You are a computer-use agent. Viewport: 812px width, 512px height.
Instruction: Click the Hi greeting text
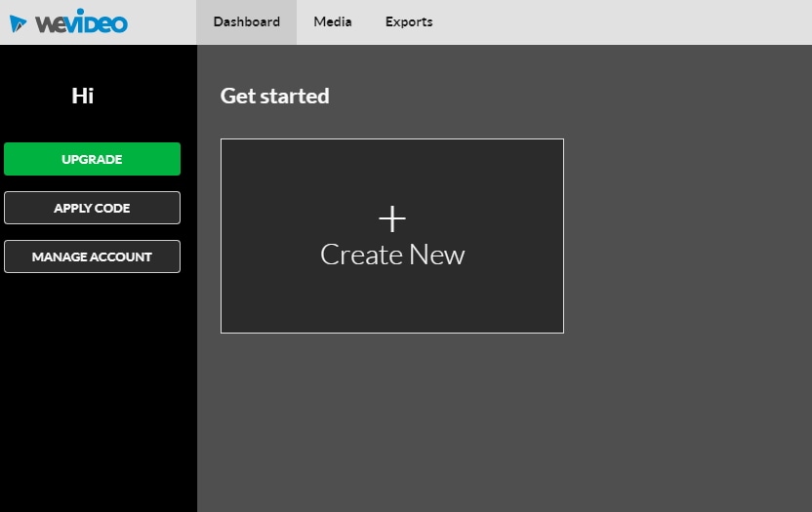point(83,96)
